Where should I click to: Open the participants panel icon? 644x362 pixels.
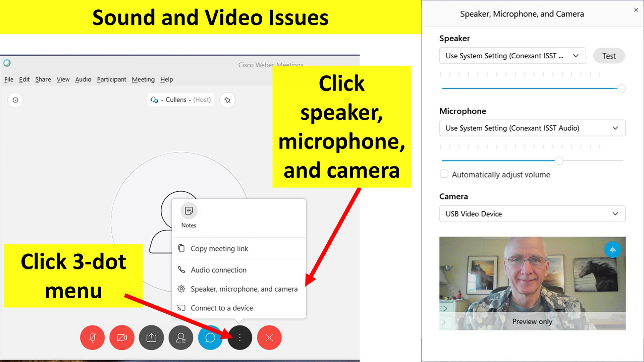tap(181, 338)
